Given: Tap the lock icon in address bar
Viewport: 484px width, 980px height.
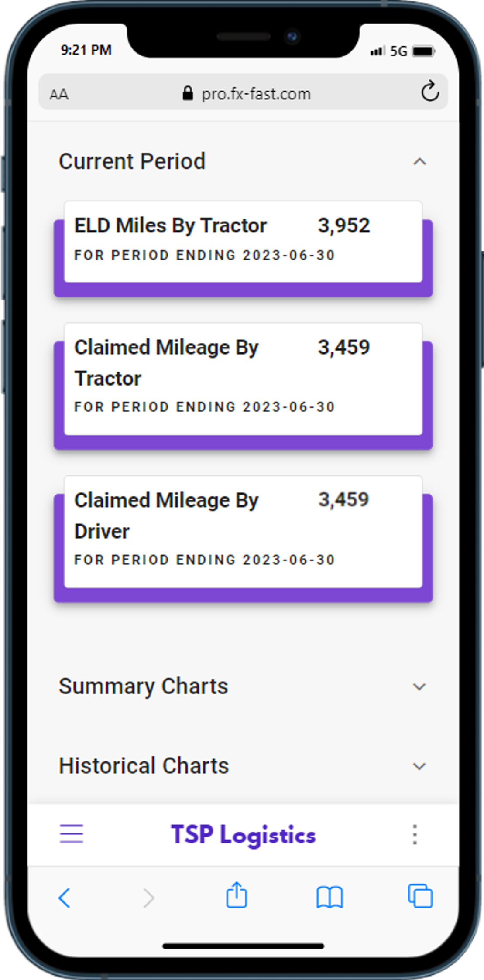Looking at the screenshot, I should (x=188, y=93).
